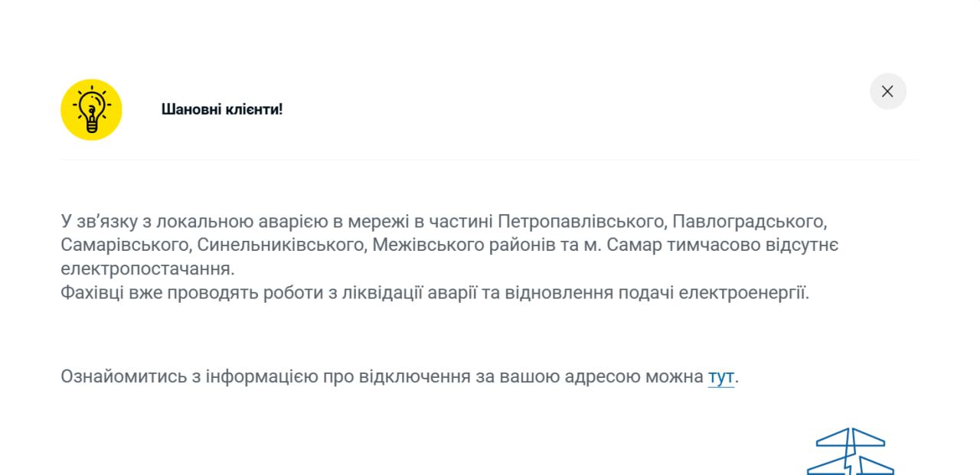This screenshot has width=980, height=475.
Task: Click the word "Павлоградського" in the notice
Action: click(750, 222)
